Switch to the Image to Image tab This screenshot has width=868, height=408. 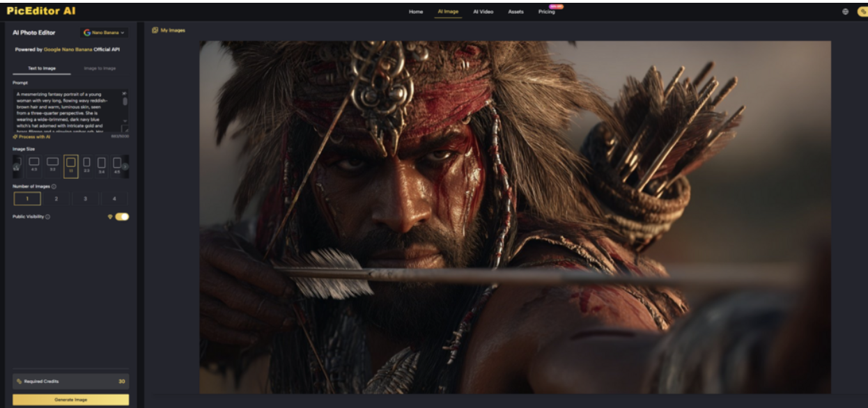point(100,68)
